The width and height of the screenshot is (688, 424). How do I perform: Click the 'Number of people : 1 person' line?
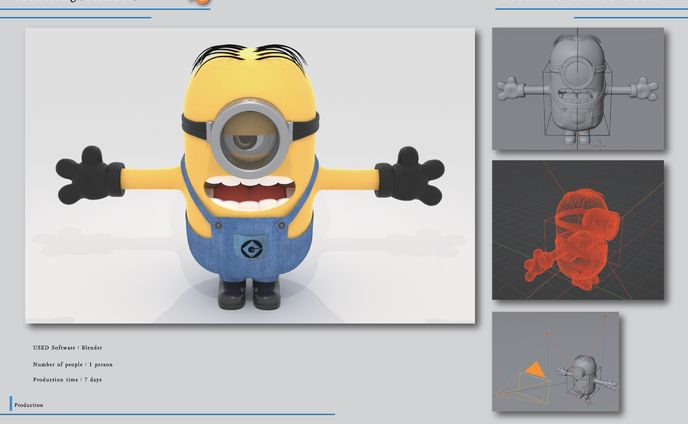73,364
